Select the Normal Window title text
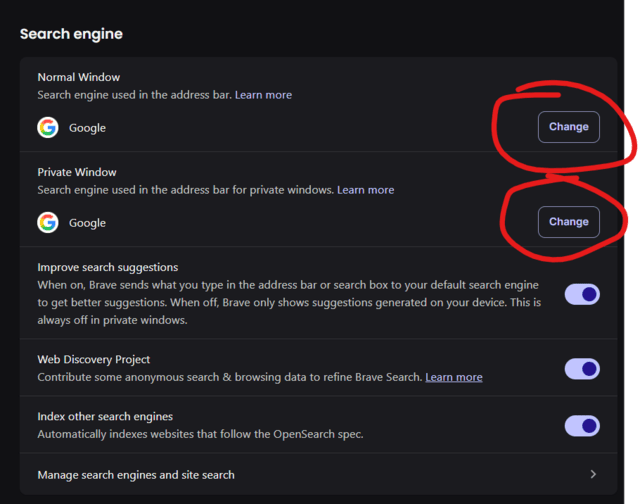 coord(79,77)
